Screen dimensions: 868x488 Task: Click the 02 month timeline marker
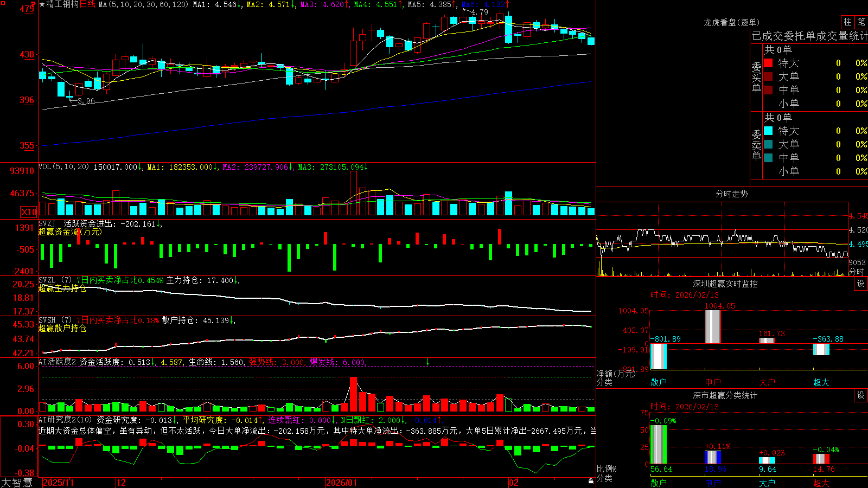[514, 483]
